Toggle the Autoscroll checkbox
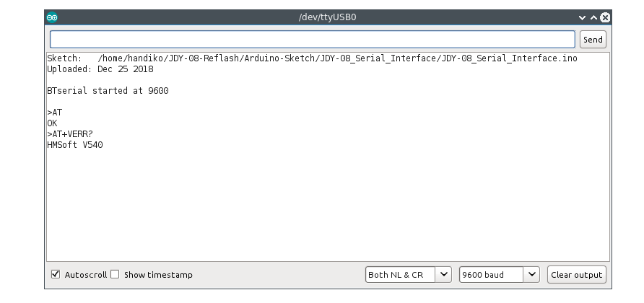This screenshot has width=644, height=303. point(56,274)
